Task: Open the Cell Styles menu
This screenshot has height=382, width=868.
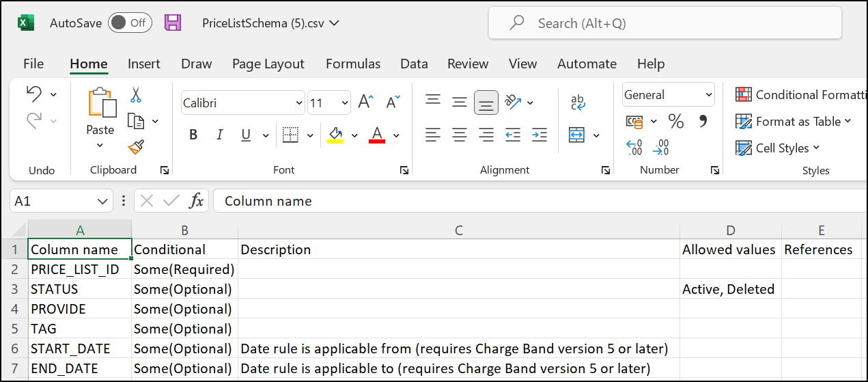Action: pos(779,148)
